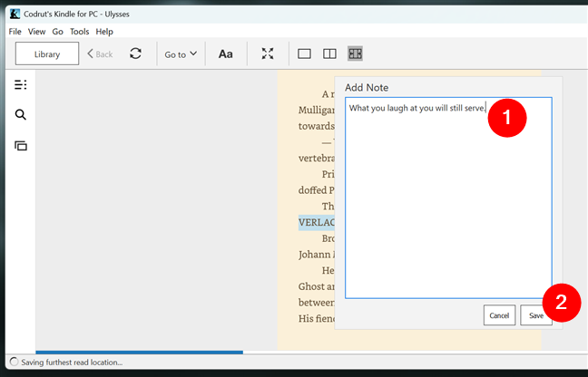Open the table of contents sidebar icon

click(20, 84)
